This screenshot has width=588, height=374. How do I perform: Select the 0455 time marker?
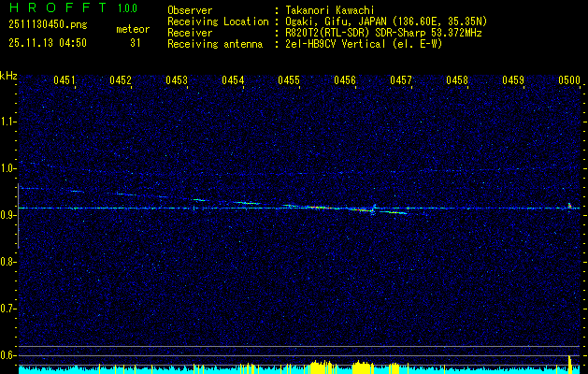click(289, 81)
